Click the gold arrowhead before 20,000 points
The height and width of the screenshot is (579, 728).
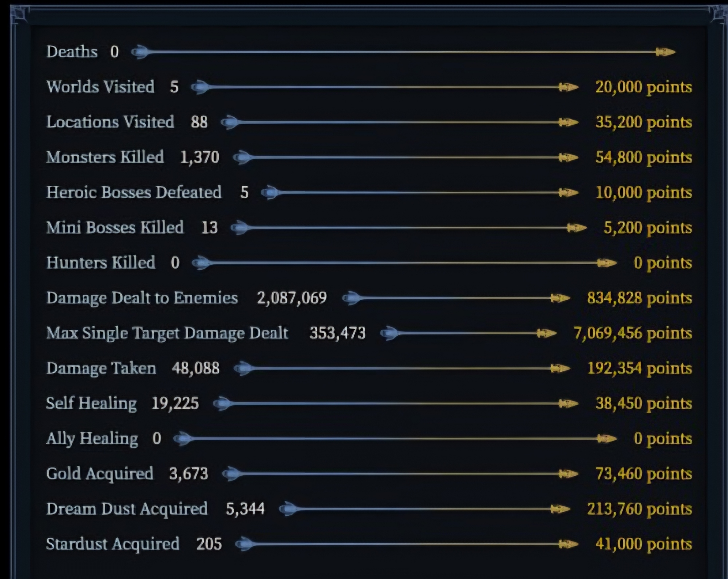568,87
